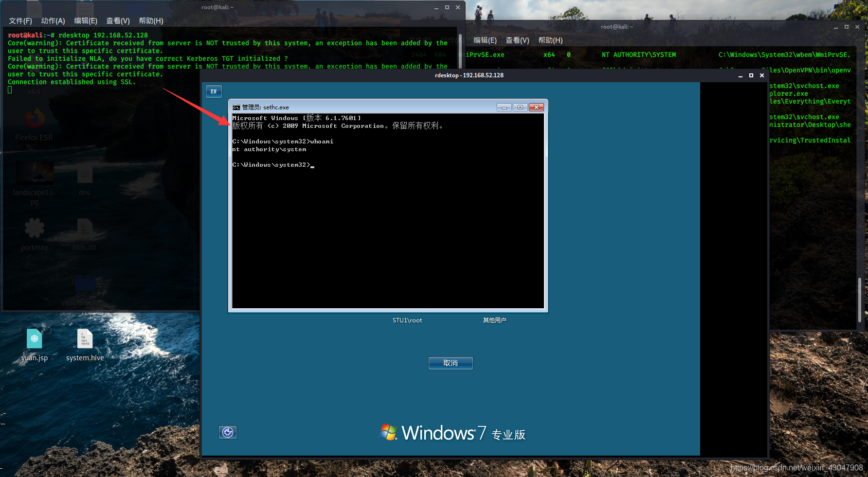Click the sethc.exe window title text
Image resolution: width=868 pixels, height=477 pixels.
(266, 107)
